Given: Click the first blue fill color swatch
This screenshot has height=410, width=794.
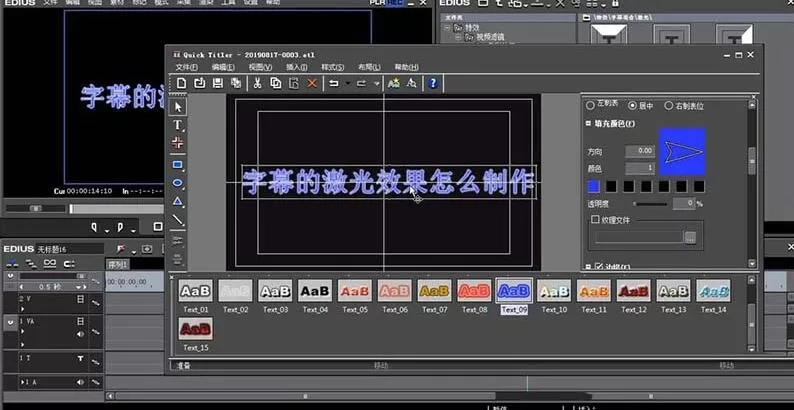Looking at the screenshot, I should (x=593, y=187).
